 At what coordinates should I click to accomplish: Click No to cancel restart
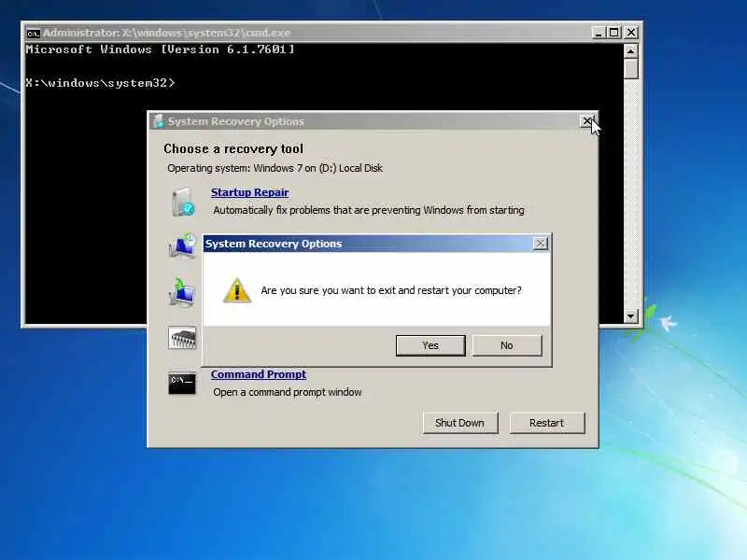[506, 345]
